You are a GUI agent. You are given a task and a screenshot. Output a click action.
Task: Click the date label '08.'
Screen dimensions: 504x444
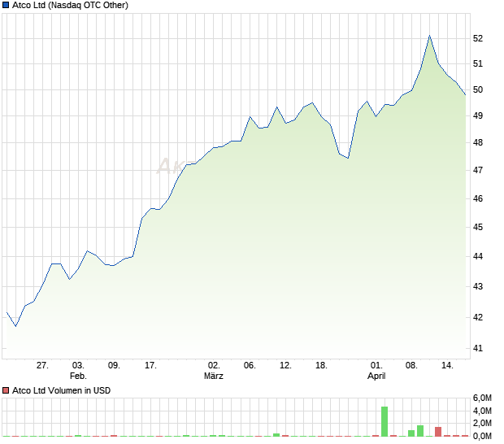[411, 366]
